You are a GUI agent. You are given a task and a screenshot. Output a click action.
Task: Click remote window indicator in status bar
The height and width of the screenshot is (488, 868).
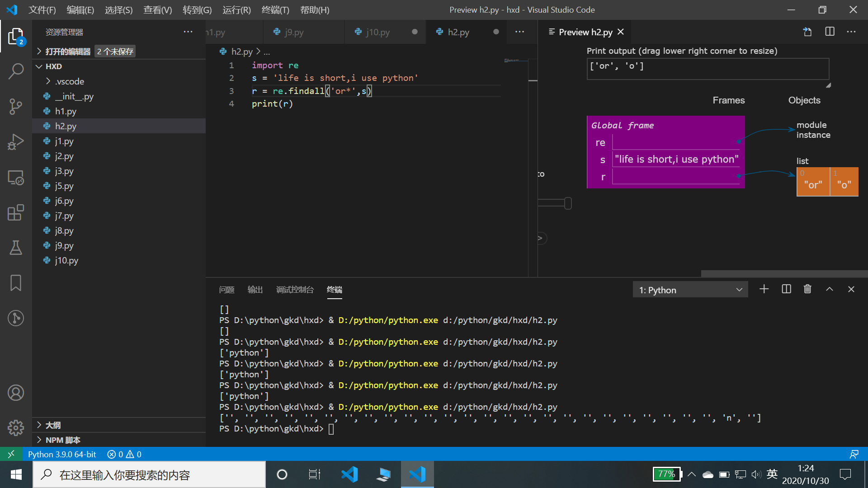(11, 454)
